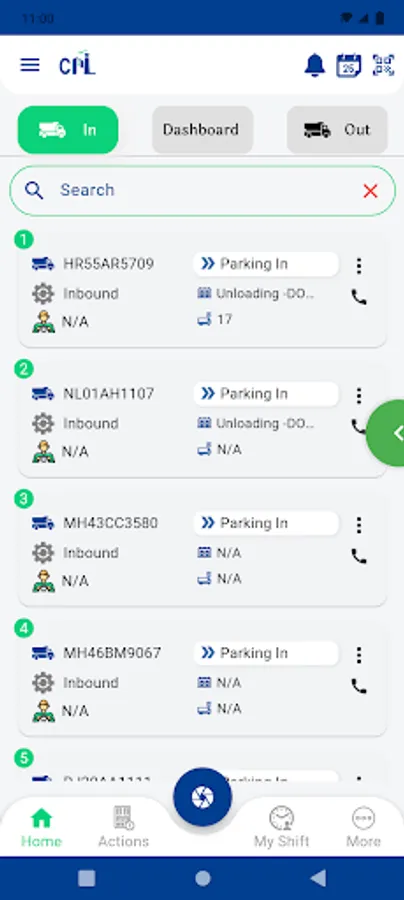Open more options for NL01AH1107
This screenshot has height=900, width=404.
[x=359, y=395]
